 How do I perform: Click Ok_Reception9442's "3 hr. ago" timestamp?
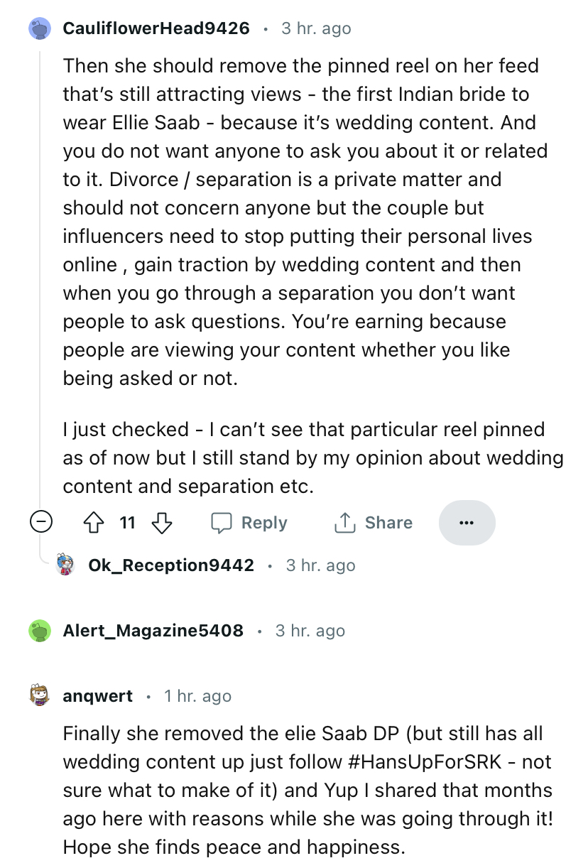click(320, 566)
